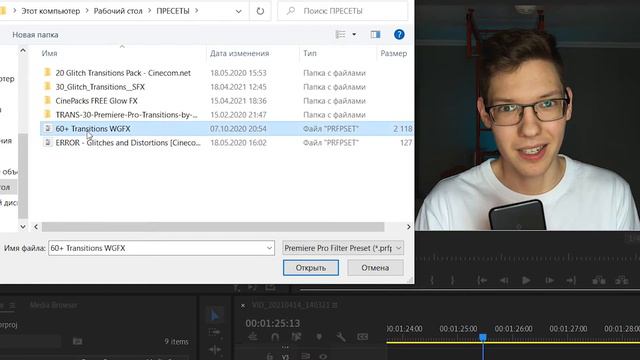Click timeline timecode 00:01:25:13
Viewport: 640px width, 360px height.
[x=273, y=323]
